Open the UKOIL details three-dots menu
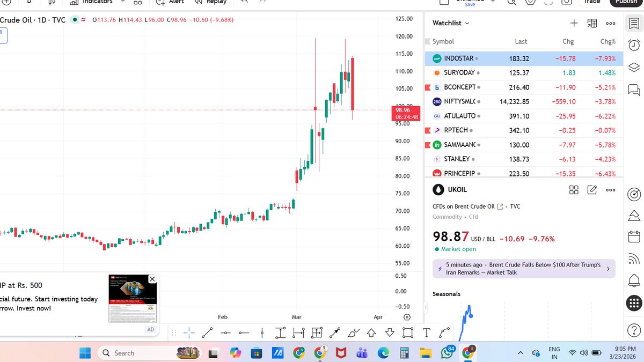Image resolution: width=644 pixels, height=362 pixels. point(611,190)
